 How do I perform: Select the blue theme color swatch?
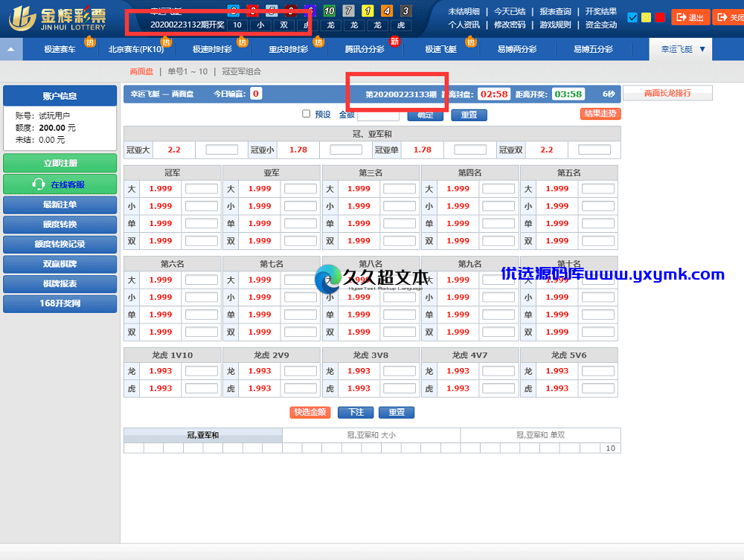pos(632,18)
